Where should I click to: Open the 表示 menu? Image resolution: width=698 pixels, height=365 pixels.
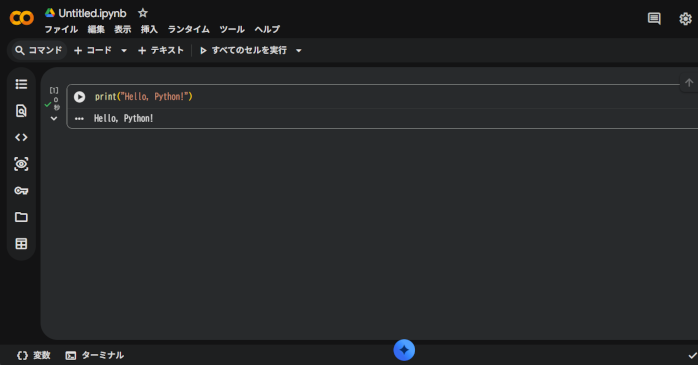coord(122,29)
